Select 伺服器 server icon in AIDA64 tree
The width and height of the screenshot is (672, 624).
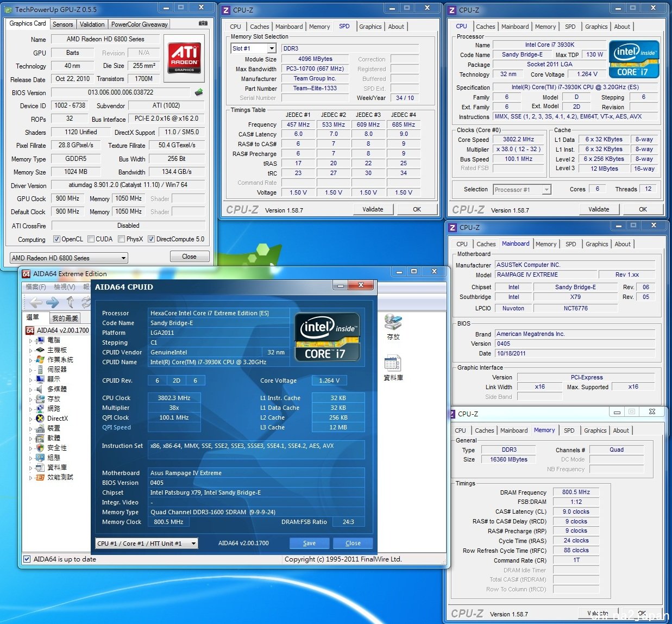(x=40, y=370)
